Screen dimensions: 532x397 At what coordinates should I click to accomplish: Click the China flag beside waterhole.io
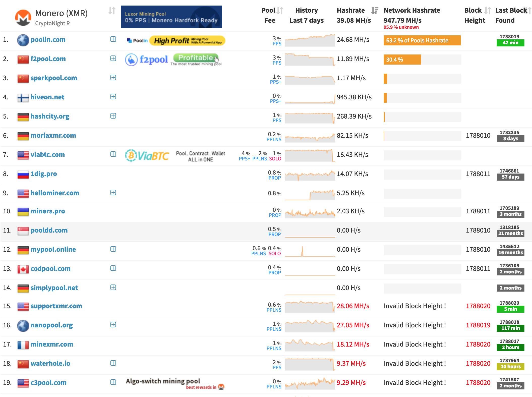click(23, 364)
